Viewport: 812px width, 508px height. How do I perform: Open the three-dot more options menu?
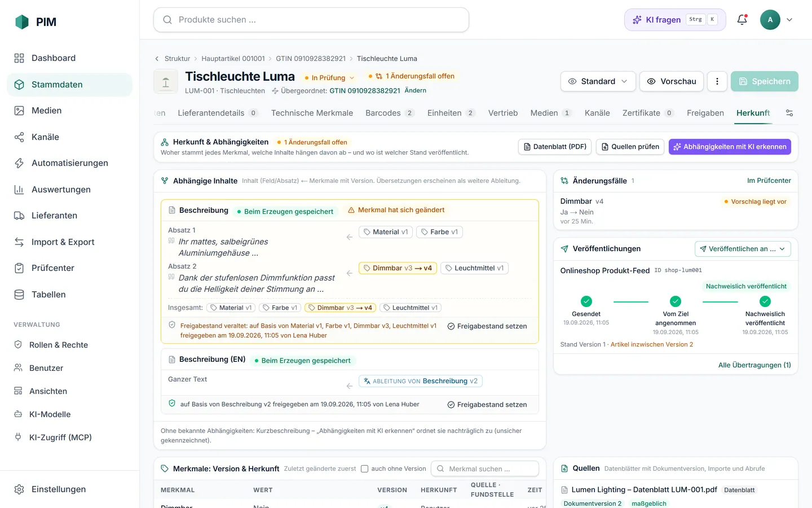click(x=717, y=81)
